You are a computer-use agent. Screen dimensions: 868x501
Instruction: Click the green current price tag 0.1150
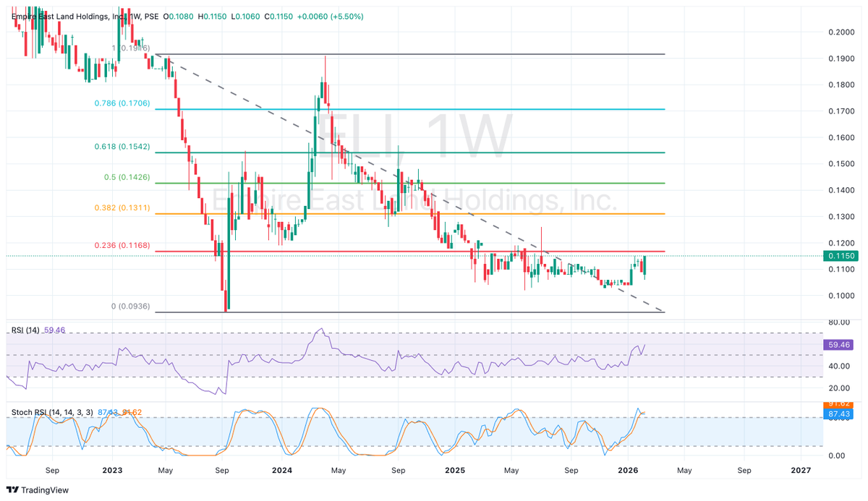click(x=841, y=256)
